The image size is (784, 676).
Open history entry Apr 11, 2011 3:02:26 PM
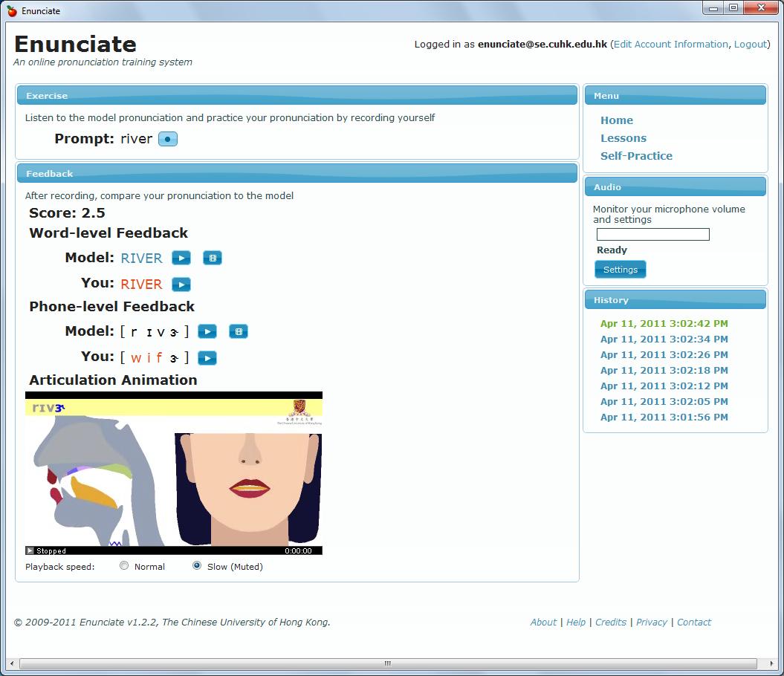click(664, 354)
